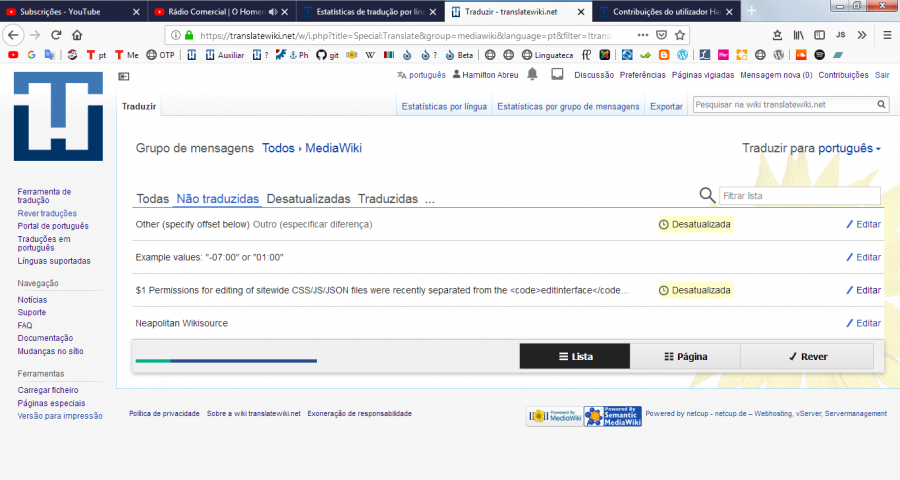Edit the sitewide CSS/JS/JSON permissions message
The width and height of the screenshot is (900, 480).
[864, 291]
